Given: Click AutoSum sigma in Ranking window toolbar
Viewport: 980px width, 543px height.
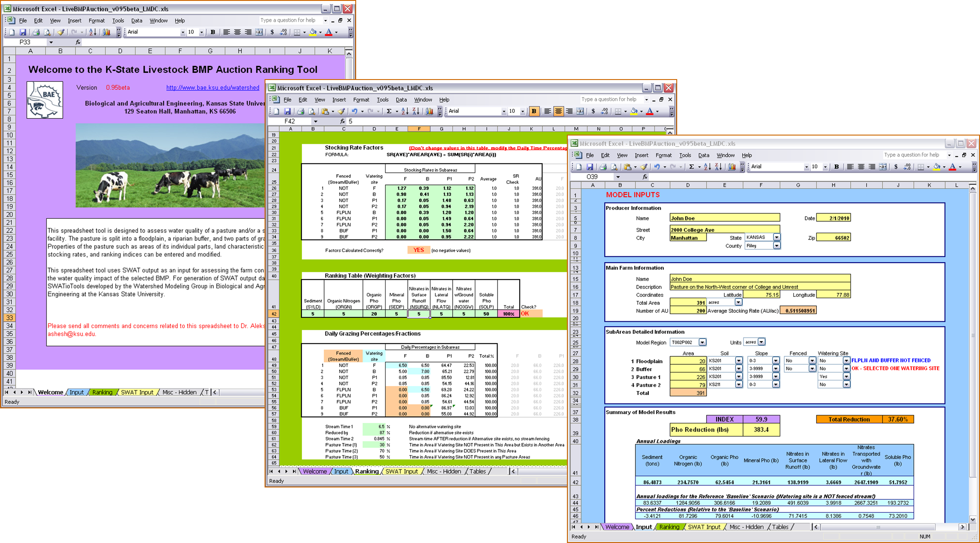Looking at the screenshot, I should pos(389,112).
